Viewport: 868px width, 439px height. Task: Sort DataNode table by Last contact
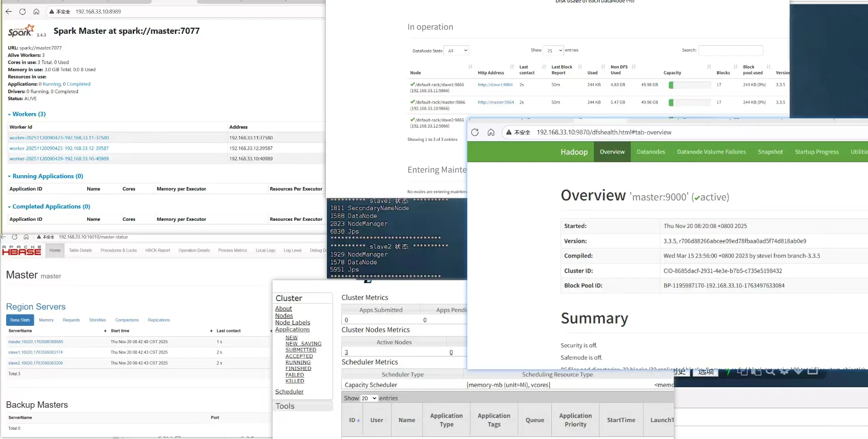click(x=544, y=67)
